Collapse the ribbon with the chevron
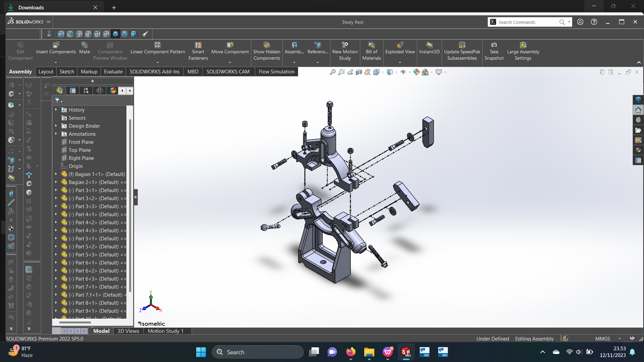The image size is (644, 362). pos(639,62)
